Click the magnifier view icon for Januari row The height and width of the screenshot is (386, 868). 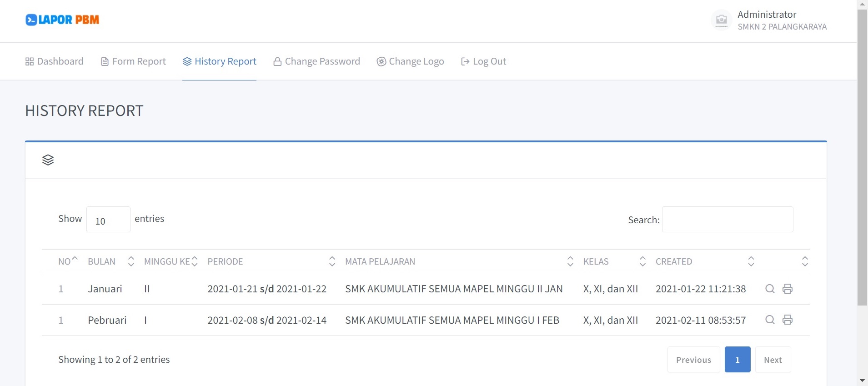(770, 289)
